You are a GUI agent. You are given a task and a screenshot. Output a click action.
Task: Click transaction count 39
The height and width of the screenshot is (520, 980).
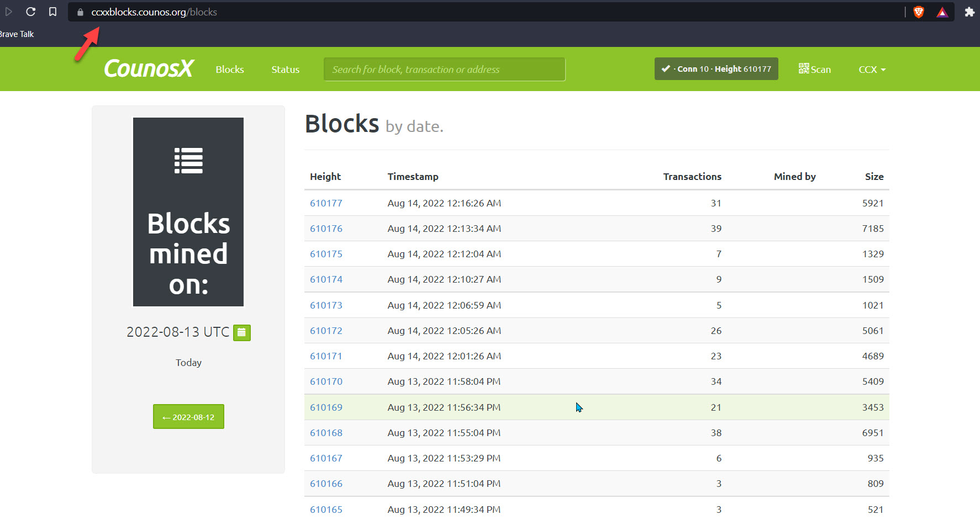(x=716, y=229)
